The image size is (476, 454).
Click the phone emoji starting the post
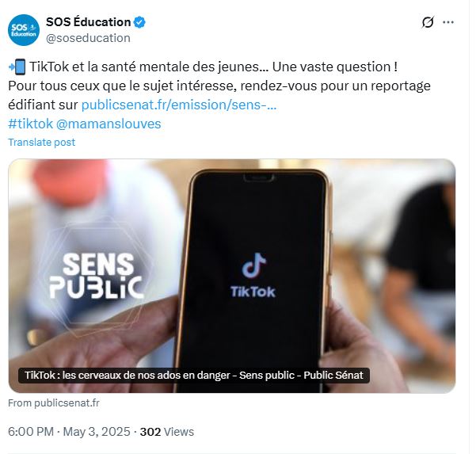tap(17, 67)
